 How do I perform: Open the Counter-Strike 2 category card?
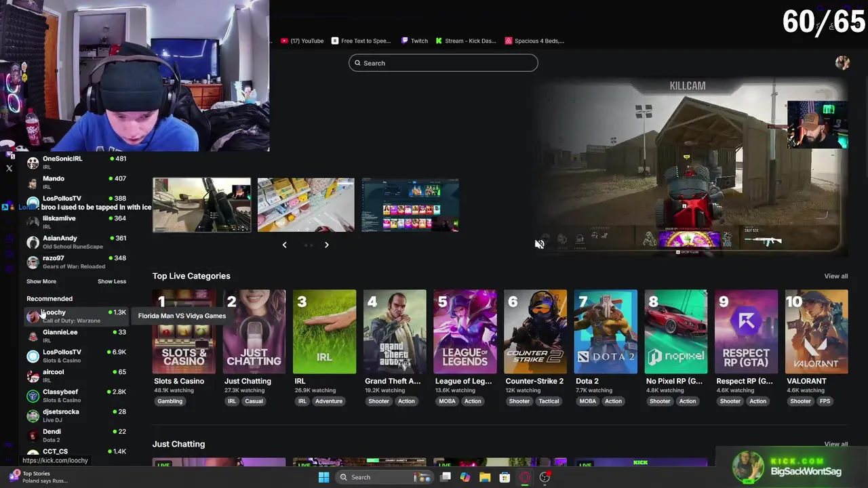[x=535, y=332]
